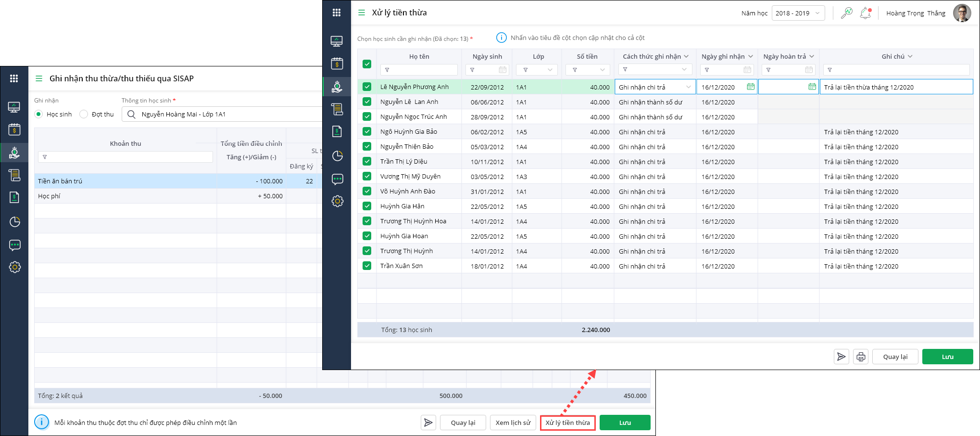The width and height of the screenshot is (980, 436).
Task: Open calendar picker in Ngày hoàn trả first row
Action: tap(812, 87)
